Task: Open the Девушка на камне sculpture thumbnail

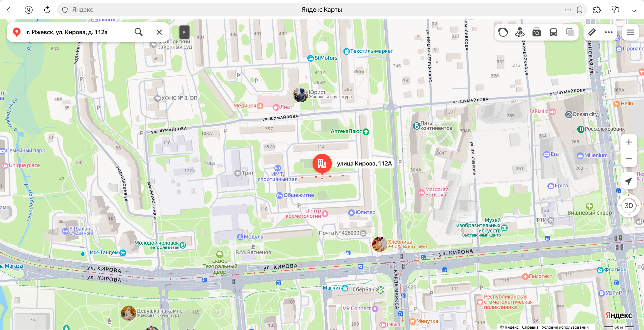Action: pyautogui.click(x=128, y=313)
